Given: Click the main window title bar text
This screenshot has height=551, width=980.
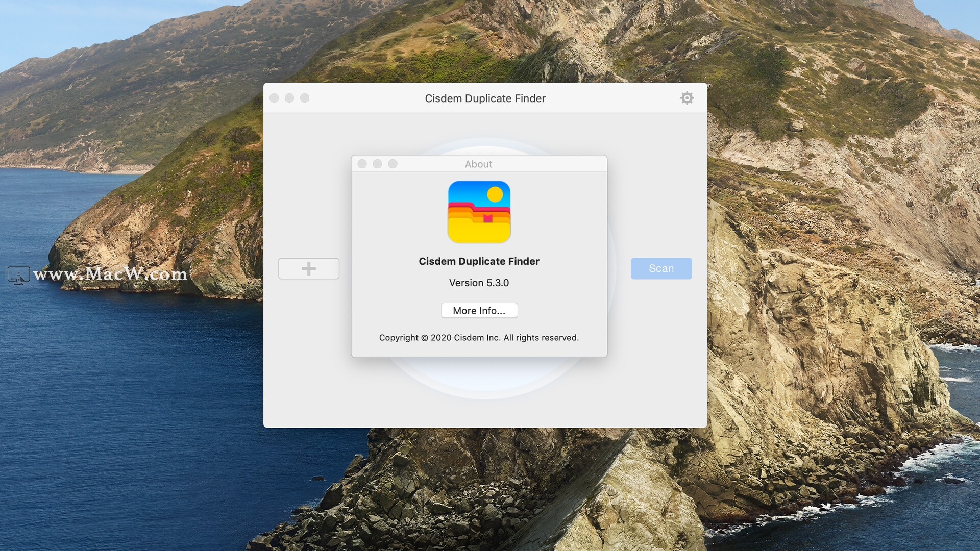Looking at the screenshot, I should coord(485,98).
